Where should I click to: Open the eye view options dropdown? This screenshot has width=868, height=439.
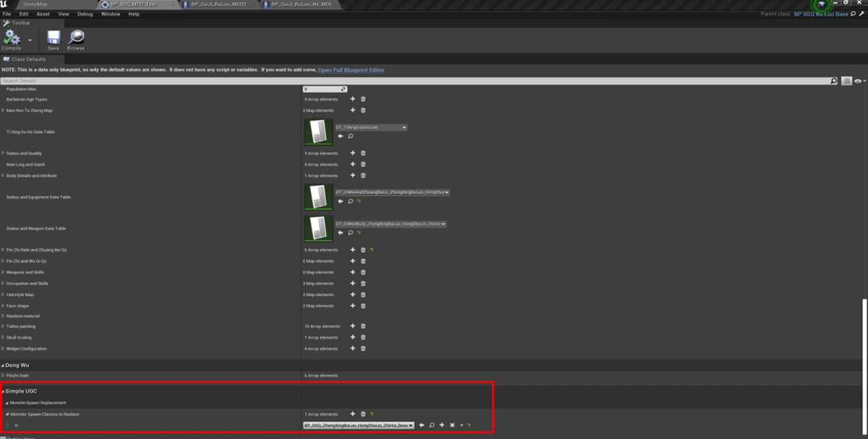[x=859, y=81]
